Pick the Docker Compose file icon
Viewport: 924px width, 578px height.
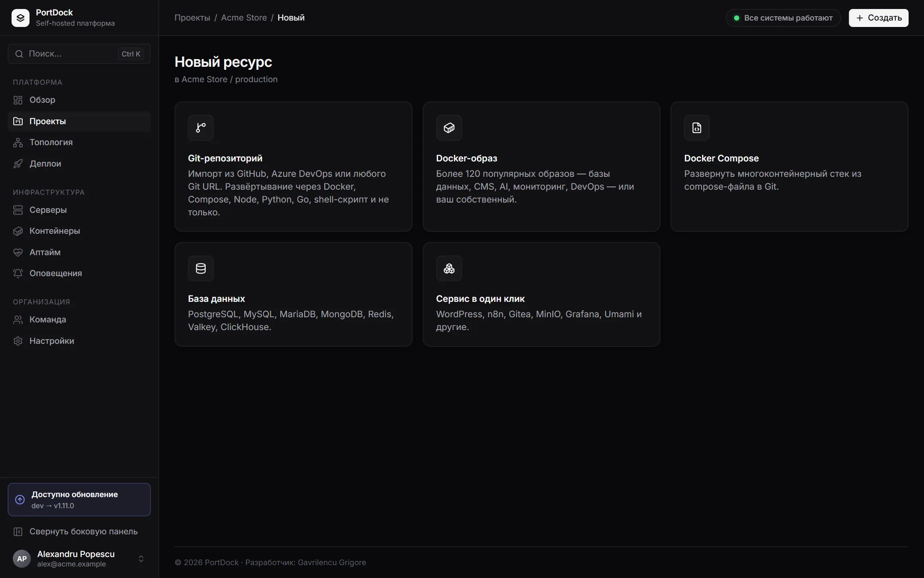tap(696, 128)
